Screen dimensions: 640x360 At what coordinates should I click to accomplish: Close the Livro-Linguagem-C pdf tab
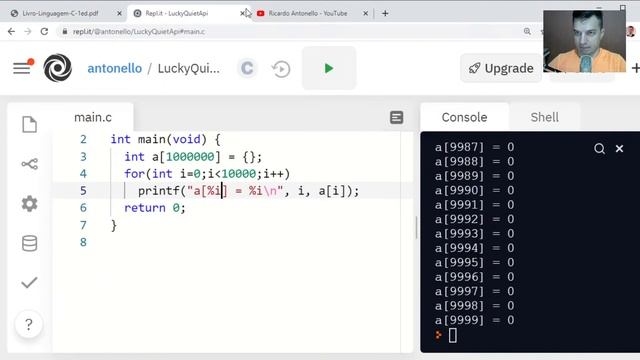(x=119, y=13)
